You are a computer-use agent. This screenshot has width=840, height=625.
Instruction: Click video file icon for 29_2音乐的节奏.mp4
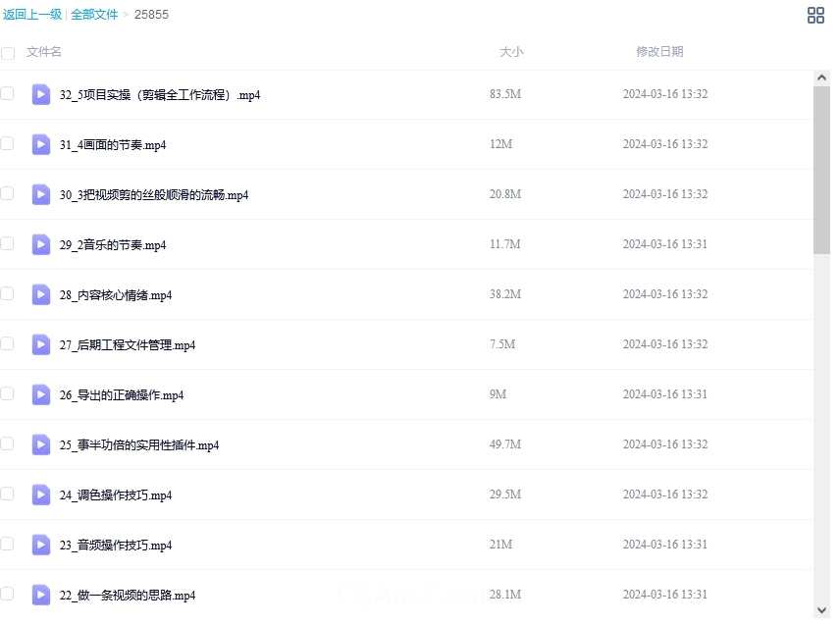coord(41,244)
